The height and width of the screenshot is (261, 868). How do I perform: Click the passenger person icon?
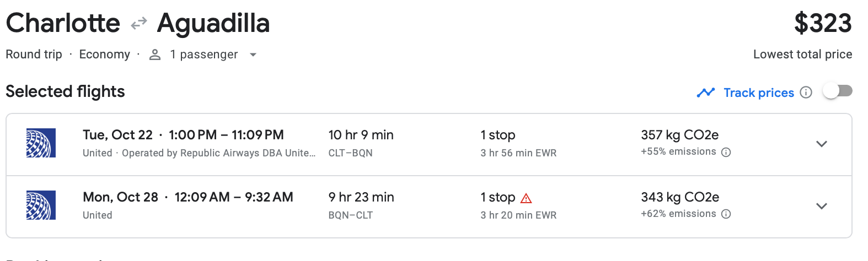pyautogui.click(x=155, y=55)
